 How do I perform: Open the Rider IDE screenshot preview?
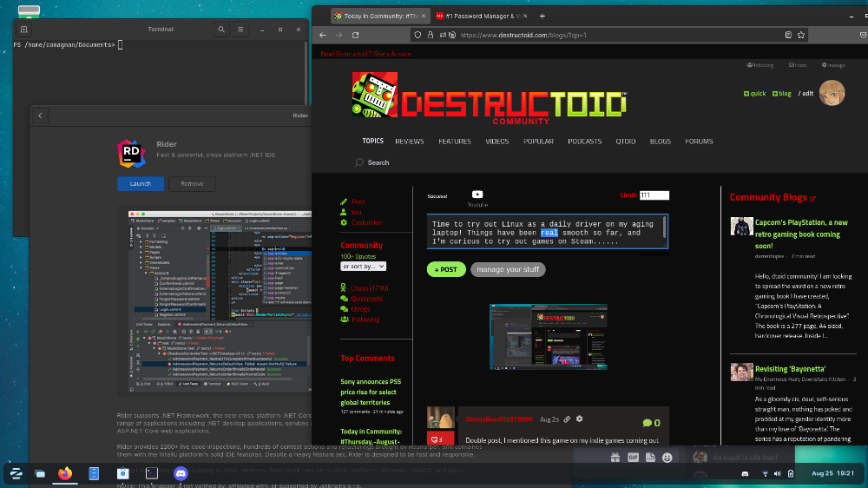[x=220, y=302]
